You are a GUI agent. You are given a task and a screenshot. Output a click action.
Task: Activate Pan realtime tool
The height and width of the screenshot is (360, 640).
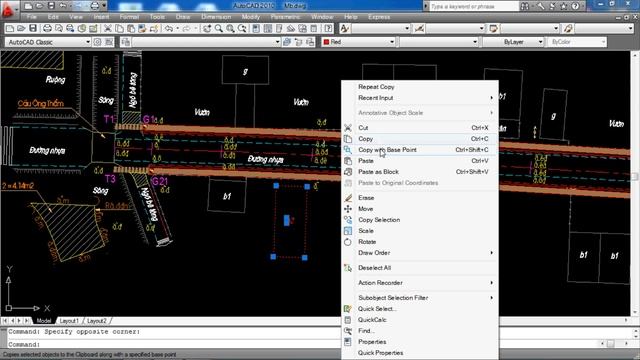[x=207, y=28]
